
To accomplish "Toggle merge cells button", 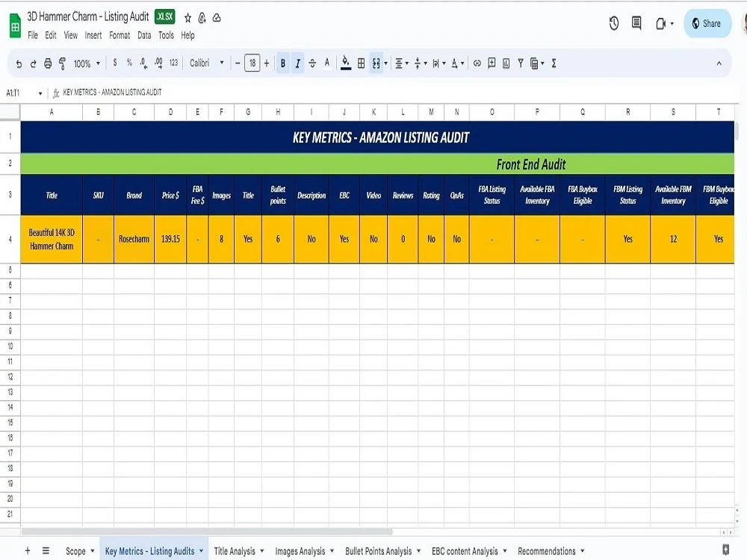I will click(376, 63).
